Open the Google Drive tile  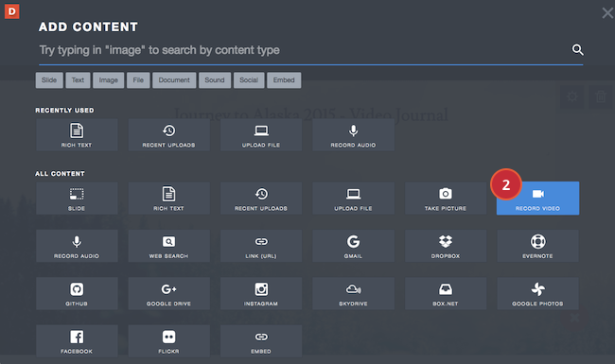168,293
